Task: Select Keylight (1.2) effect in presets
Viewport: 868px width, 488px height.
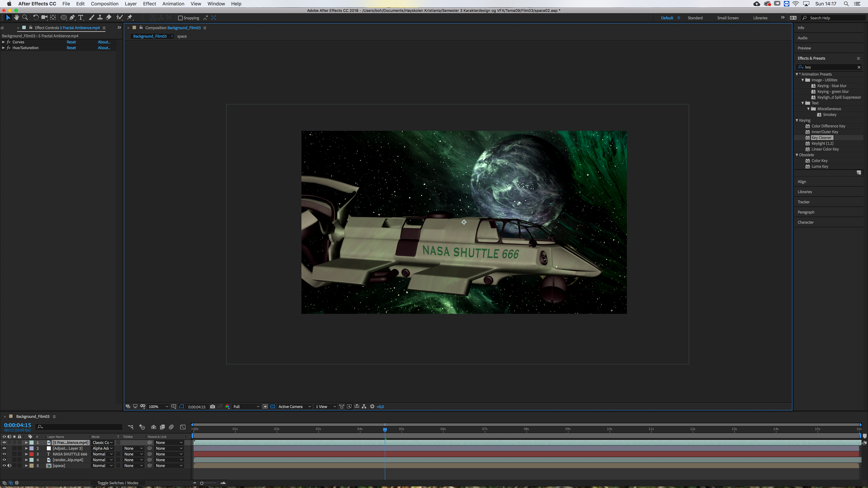Action: [x=822, y=143]
